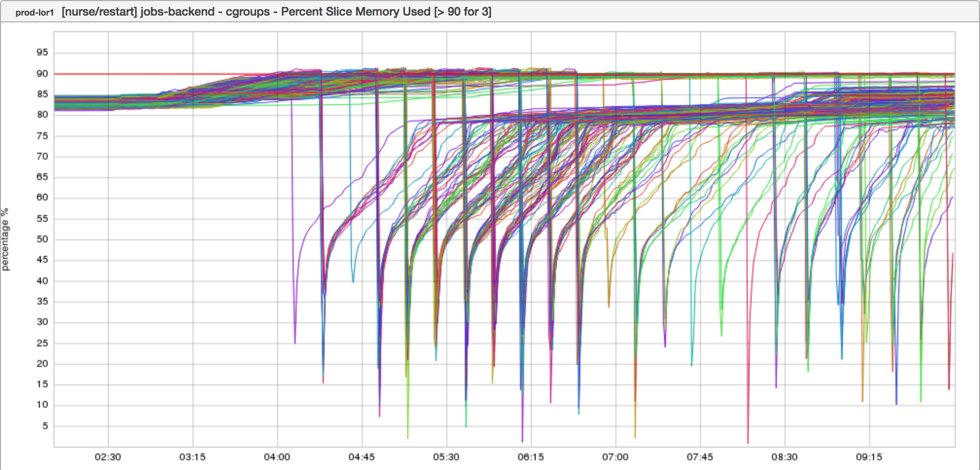The height and width of the screenshot is (470, 980).
Task: Click the 90 value on the y-axis
Action: 42,74
